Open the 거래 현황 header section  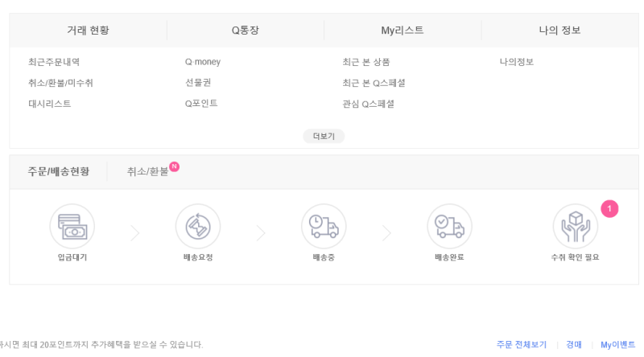pyautogui.click(x=88, y=31)
